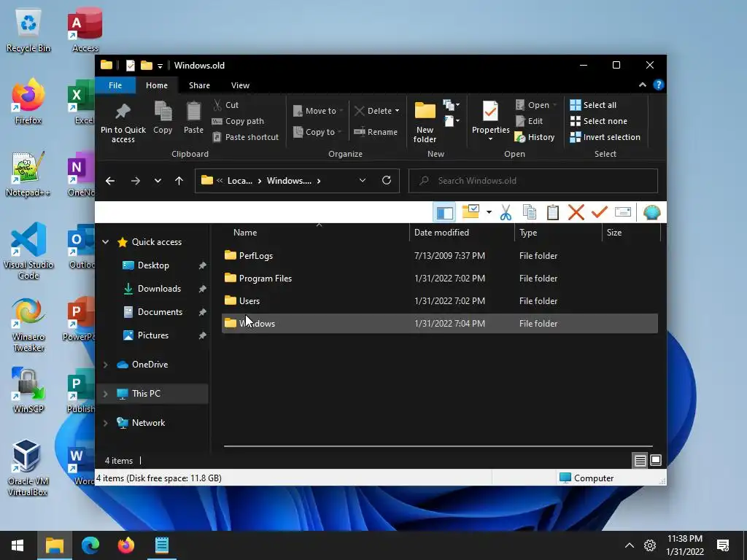This screenshot has height=560, width=747.
Task: Open recent locations dropdown chevron
Action: (x=158, y=181)
